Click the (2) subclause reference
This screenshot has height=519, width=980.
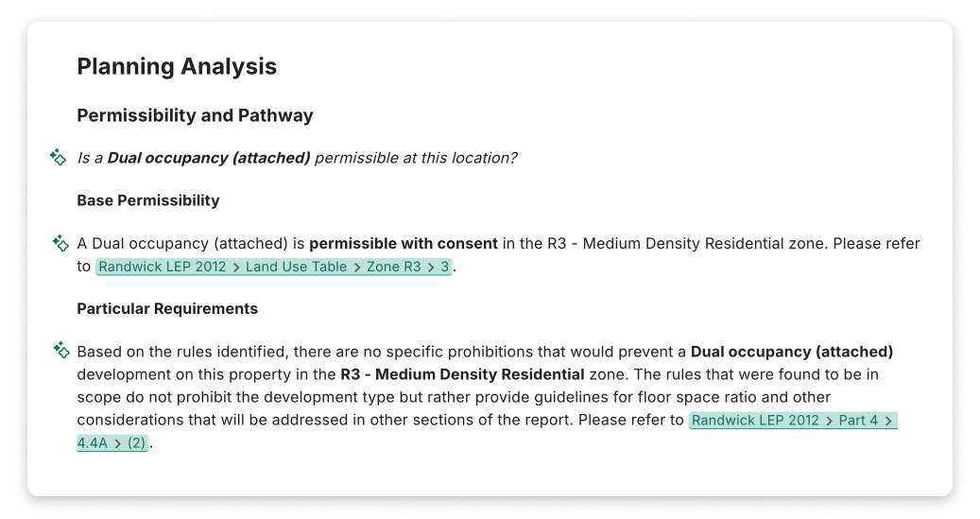click(136, 442)
